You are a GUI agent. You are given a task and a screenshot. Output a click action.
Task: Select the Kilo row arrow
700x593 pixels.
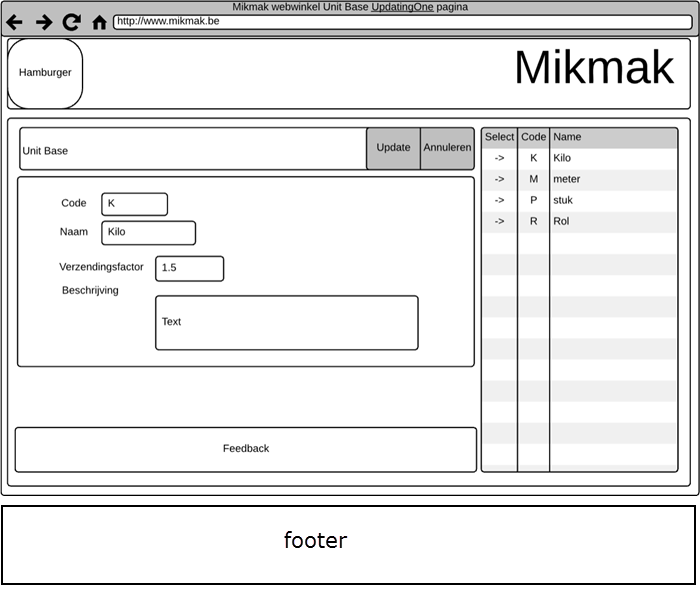pyautogui.click(x=499, y=158)
